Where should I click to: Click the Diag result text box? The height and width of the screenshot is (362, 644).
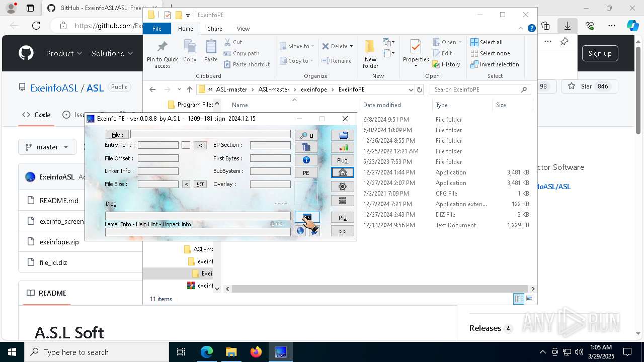tap(198, 216)
